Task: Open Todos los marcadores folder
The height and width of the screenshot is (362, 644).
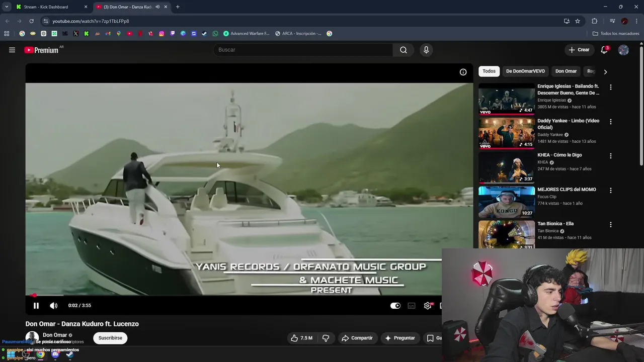Action: point(616,34)
